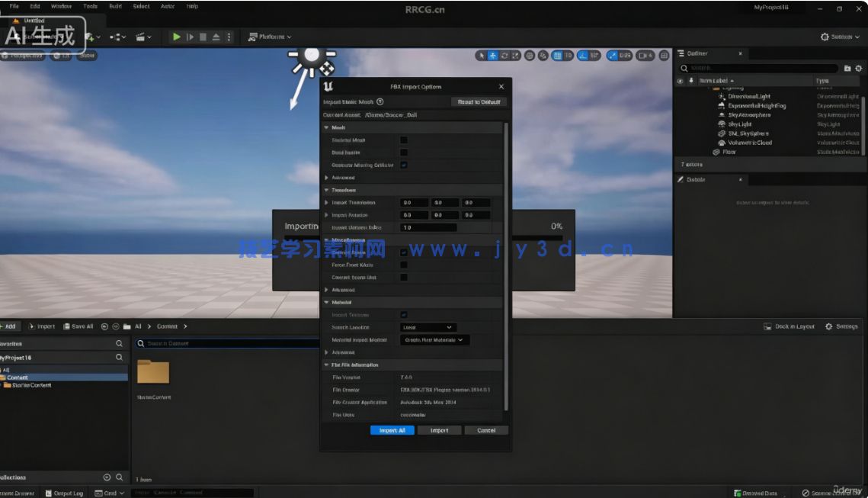868x498 pixels.
Task: Click Reset to Default button
Action: click(479, 101)
